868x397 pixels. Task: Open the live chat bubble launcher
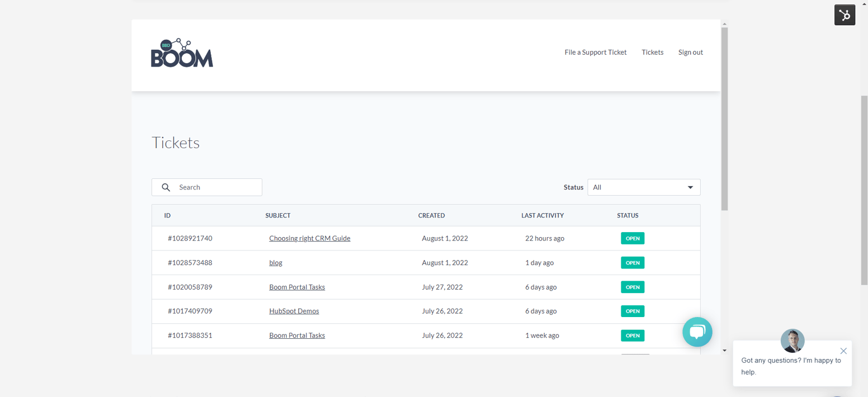click(697, 332)
